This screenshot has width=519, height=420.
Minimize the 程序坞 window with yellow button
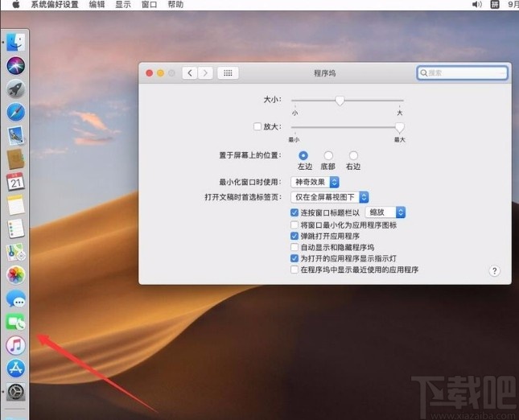161,72
